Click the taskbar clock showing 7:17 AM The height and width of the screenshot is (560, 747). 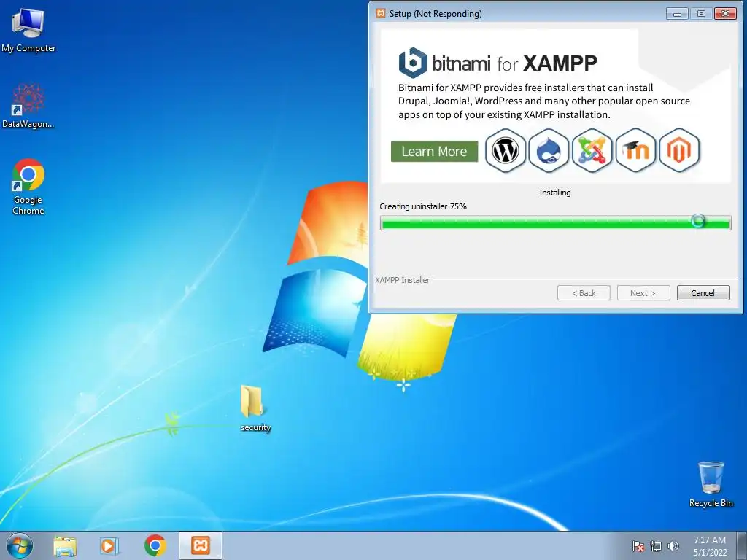coord(710,545)
